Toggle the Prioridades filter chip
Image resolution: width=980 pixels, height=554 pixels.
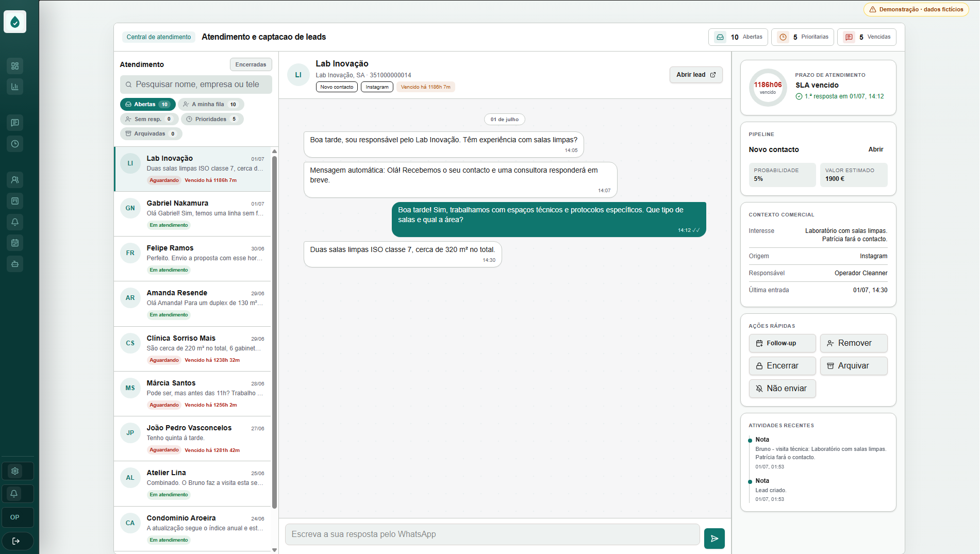point(212,119)
